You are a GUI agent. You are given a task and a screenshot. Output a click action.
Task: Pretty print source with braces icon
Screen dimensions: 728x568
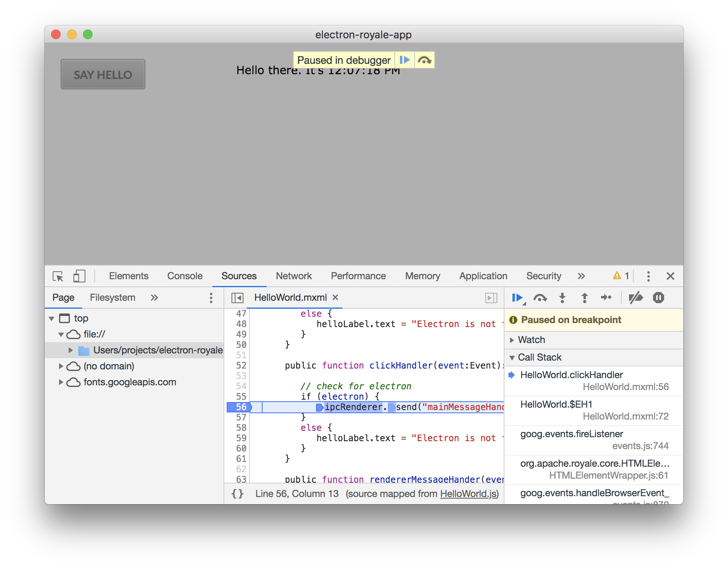(237, 494)
